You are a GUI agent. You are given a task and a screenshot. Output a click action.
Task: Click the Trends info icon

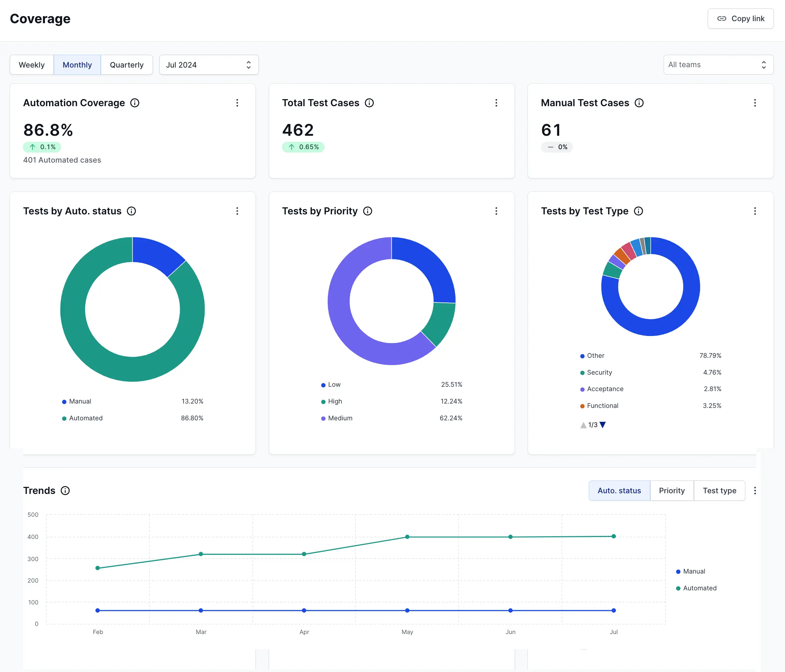(x=65, y=491)
